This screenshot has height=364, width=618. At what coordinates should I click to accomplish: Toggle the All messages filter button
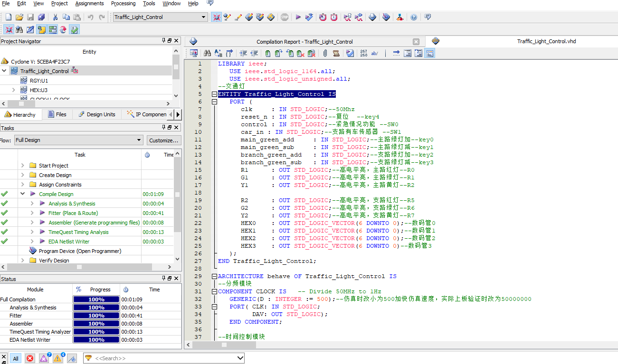pos(15,358)
